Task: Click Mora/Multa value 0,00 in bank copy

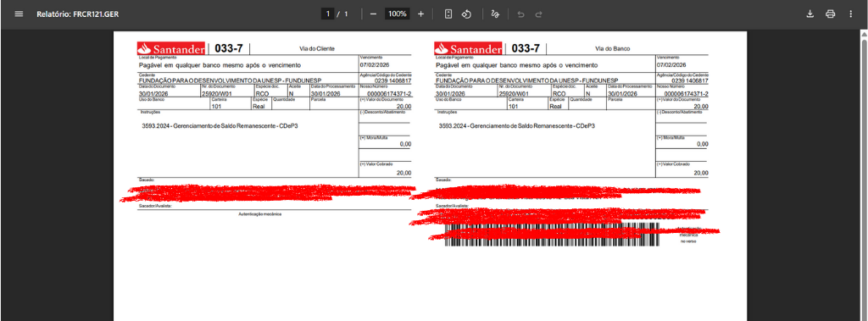Action: point(703,143)
